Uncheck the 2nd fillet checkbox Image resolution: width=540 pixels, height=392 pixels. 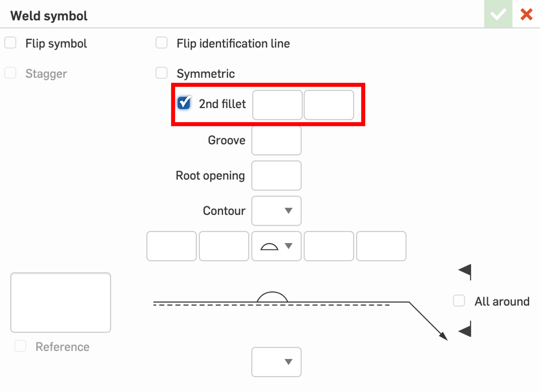(184, 103)
